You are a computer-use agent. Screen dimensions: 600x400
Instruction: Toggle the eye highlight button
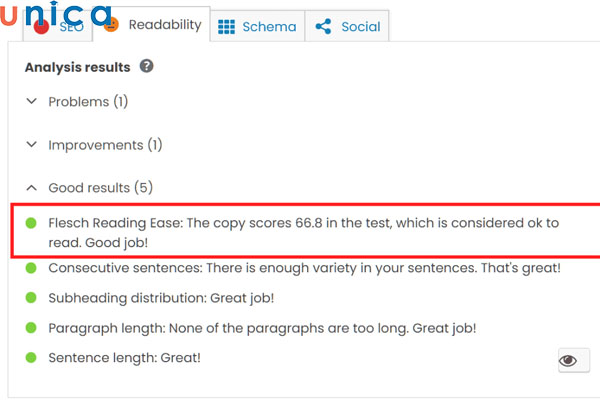click(x=573, y=361)
